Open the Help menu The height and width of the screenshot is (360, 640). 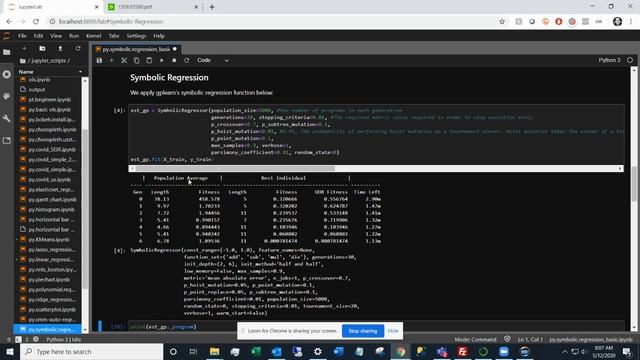pos(159,36)
